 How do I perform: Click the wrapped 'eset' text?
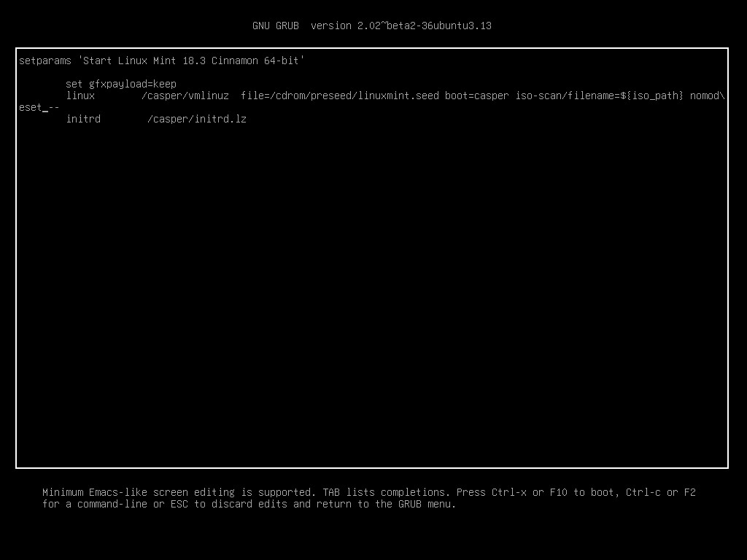pos(31,107)
